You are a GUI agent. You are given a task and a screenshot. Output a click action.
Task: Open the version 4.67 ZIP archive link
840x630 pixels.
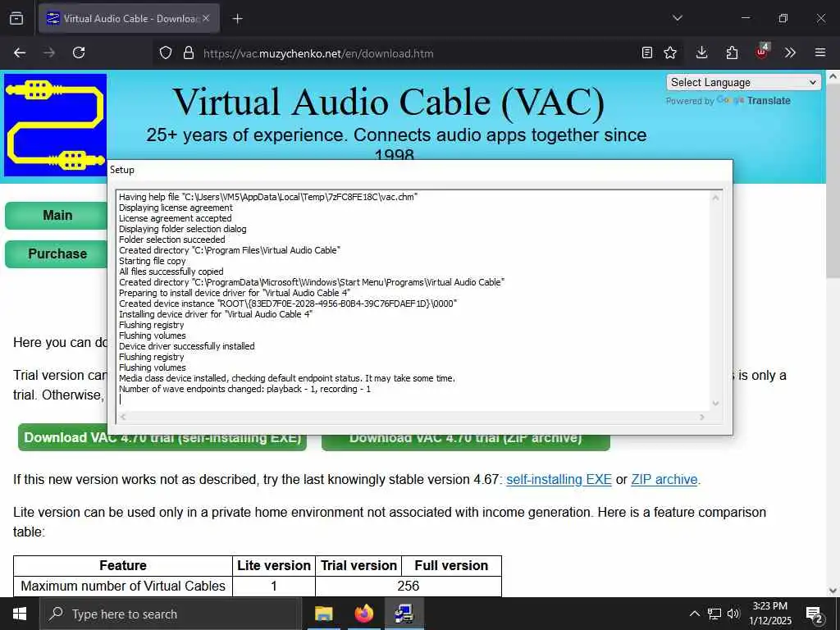tap(664, 479)
